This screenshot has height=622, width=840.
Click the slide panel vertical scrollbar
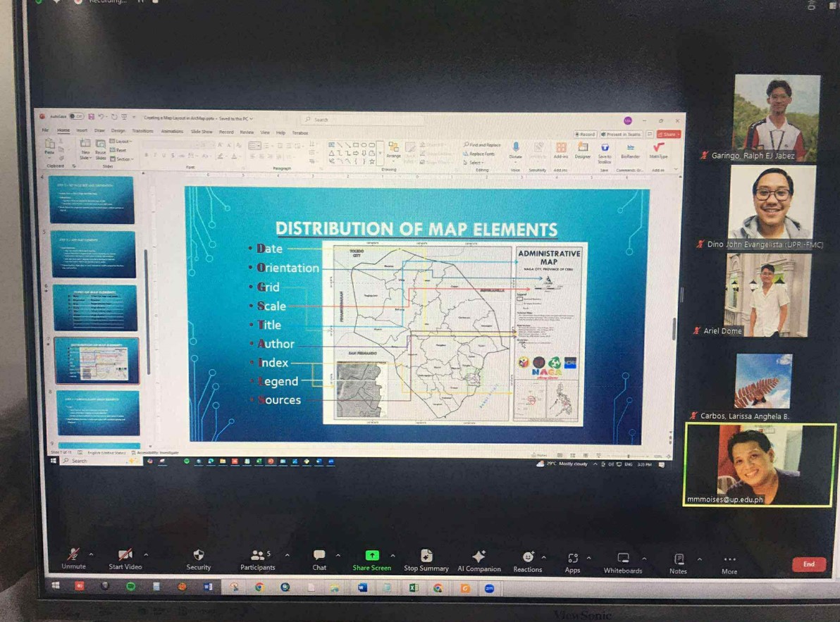tap(146, 313)
